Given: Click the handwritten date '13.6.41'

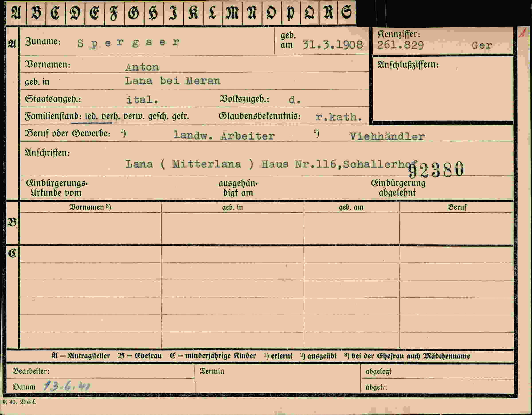Looking at the screenshot, I should (x=67, y=386).
